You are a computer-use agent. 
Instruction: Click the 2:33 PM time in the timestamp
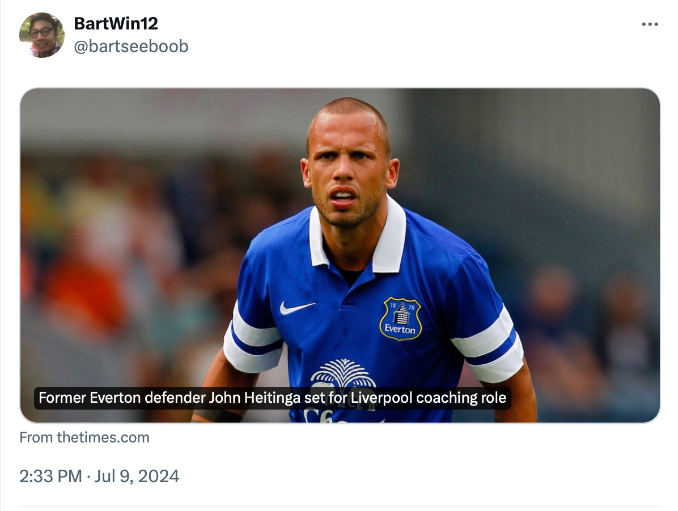(50, 476)
